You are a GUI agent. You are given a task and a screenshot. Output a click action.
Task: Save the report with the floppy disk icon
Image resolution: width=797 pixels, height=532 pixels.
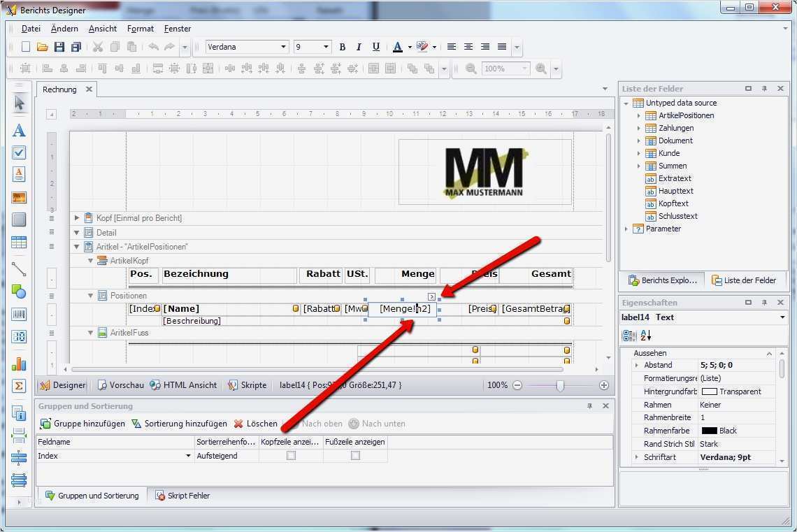(59, 47)
